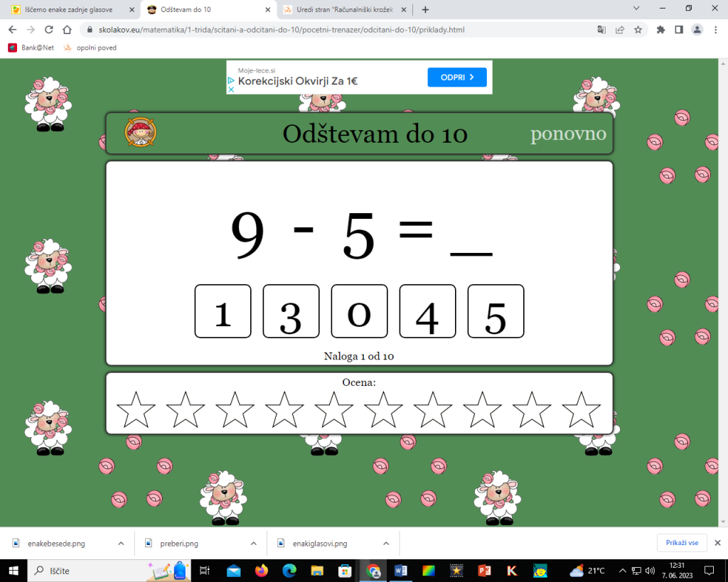Reload the page with the refresh icon
The height and width of the screenshot is (582, 728).
pos(49,30)
